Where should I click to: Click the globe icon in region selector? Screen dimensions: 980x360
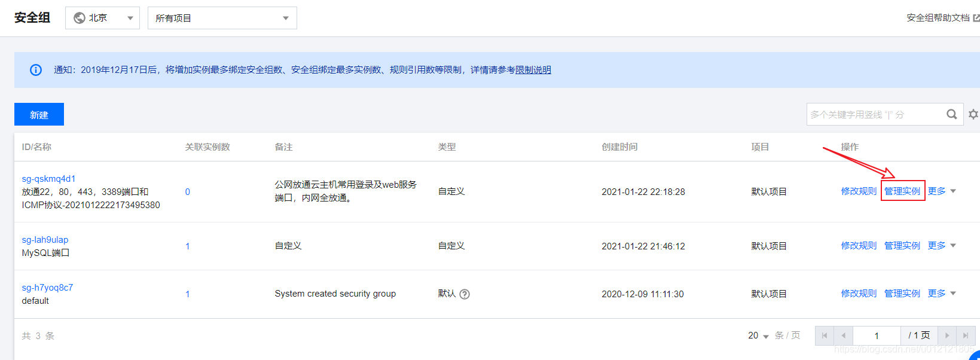pyautogui.click(x=79, y=18)
